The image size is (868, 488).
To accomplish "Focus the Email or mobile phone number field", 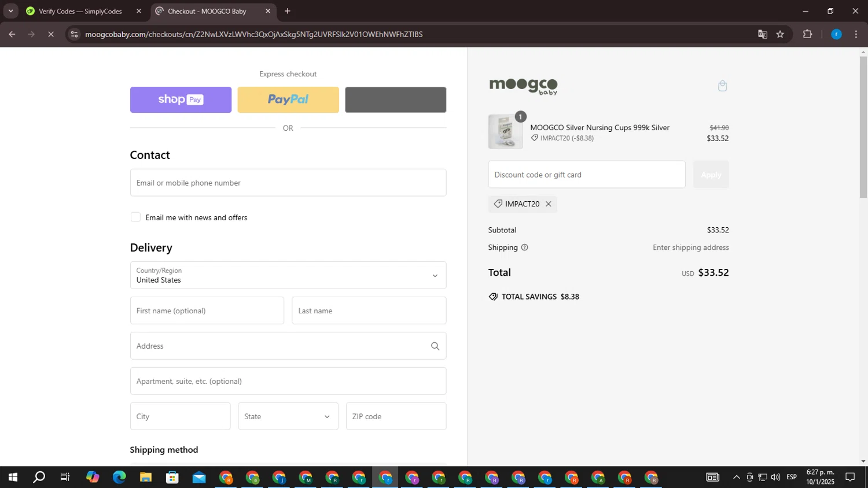I will [288, 183].
